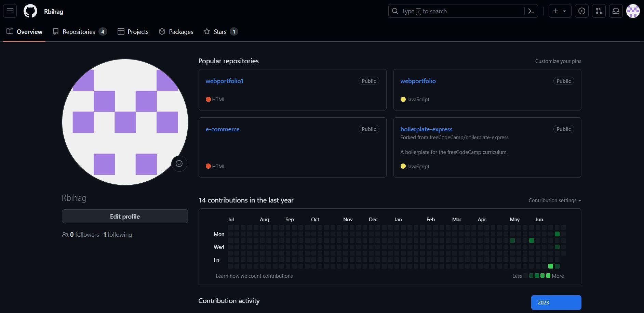Click the 2023 contribution year button
Screen dimensions: 644x313
[556, 302]
